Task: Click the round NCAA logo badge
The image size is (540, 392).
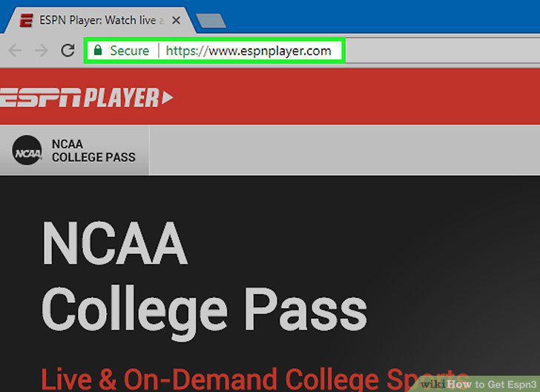Action: pyautogui.click(x=27, y=150)
